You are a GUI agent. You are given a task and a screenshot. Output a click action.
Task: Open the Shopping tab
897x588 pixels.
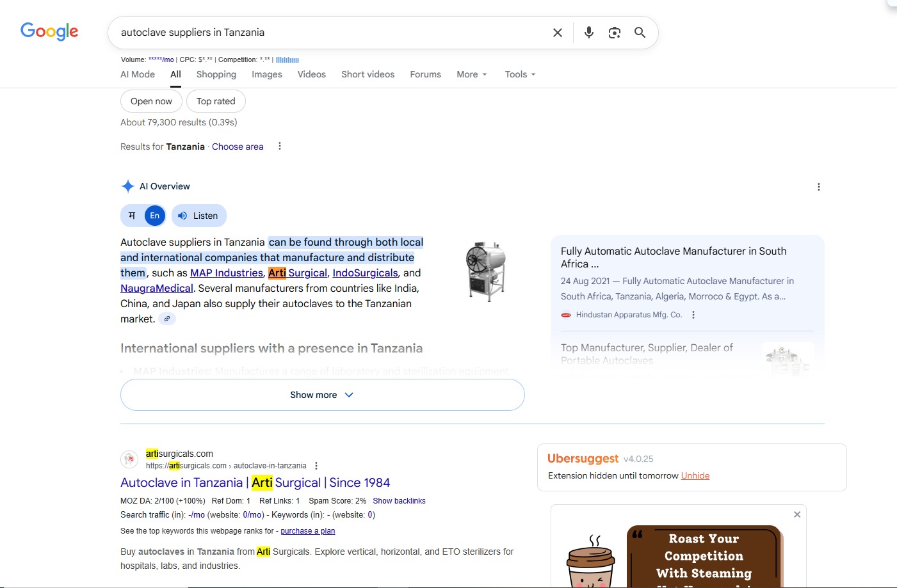click(216, 74)
